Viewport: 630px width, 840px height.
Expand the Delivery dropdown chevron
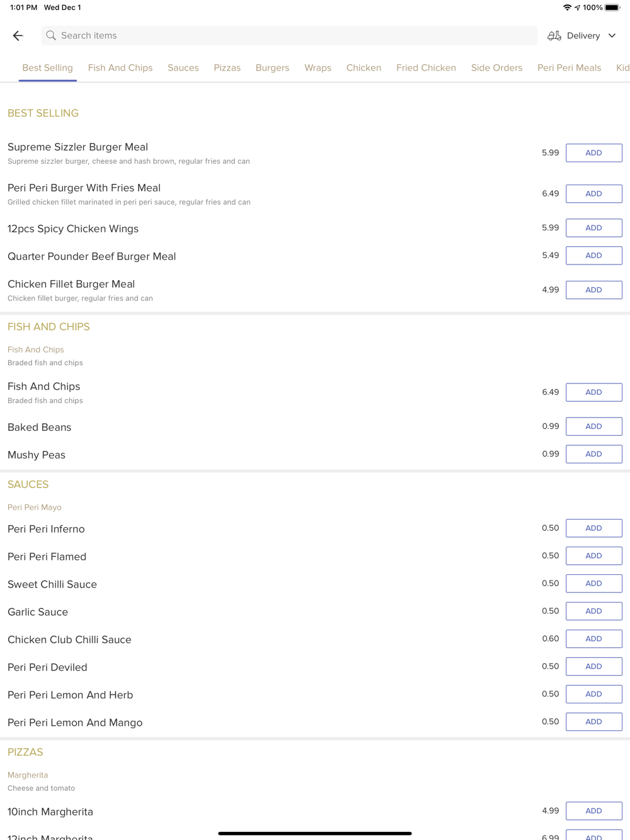[612, 36]
